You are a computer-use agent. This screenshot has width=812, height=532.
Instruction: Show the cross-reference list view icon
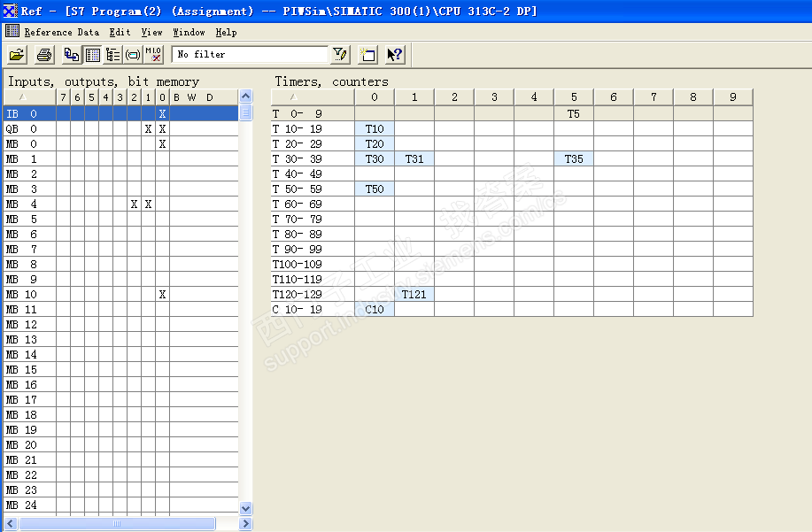point(72,54)
